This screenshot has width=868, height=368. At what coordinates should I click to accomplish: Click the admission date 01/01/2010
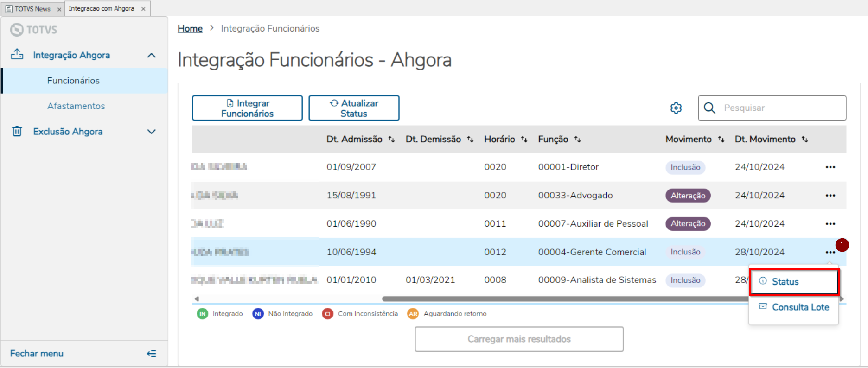[351, 280]
